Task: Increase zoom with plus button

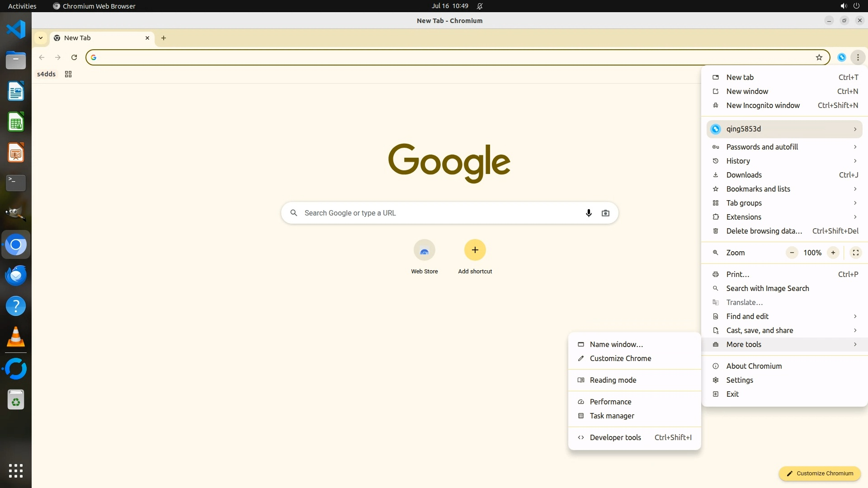Action: click(x=833, y=253)
